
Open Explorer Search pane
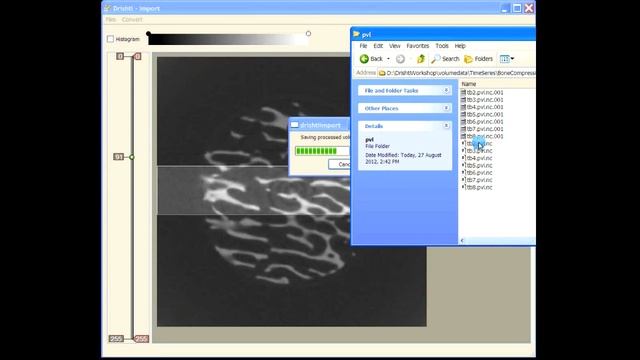click(445, 59)
